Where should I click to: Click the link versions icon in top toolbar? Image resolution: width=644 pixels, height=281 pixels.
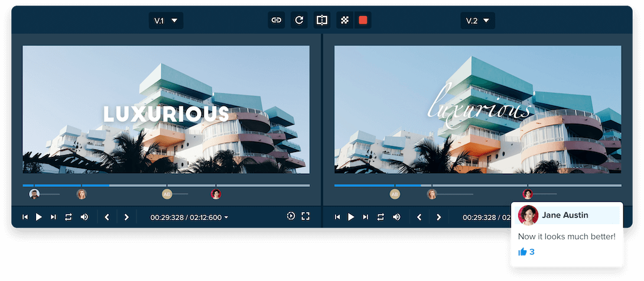(277, 20)
